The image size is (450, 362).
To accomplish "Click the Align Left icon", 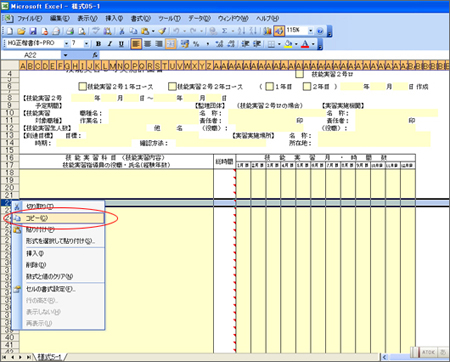I will [136, 44].
